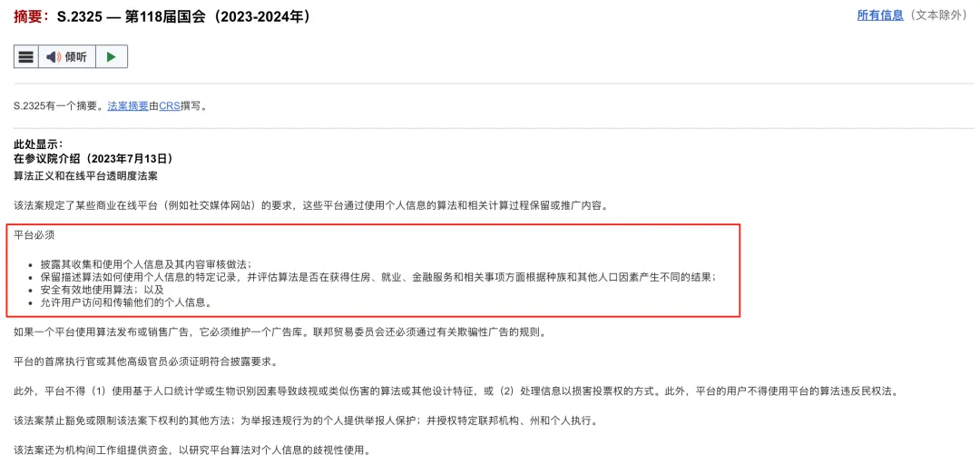Image resolution: width=980 pixels, height=465 pixels.
Task: Open the CRS link
Action: 170,105
